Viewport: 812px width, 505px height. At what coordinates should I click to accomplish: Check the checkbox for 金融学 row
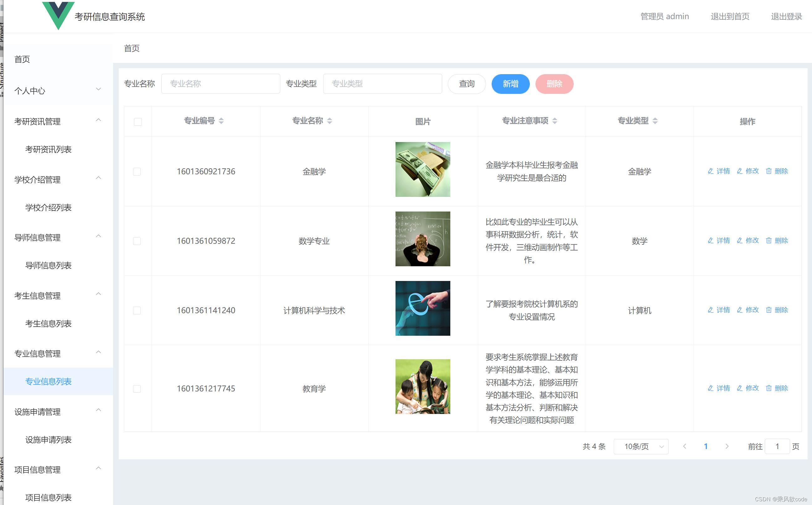[137, 171]
